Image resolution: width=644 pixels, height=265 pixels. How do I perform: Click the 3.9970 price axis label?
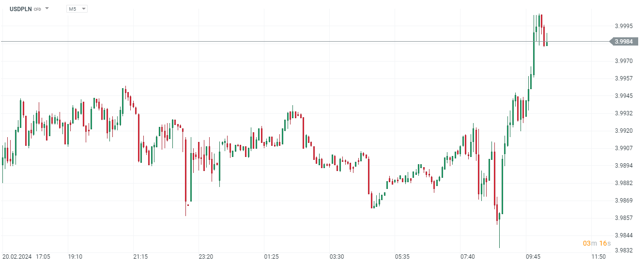(x=624, y=61)
